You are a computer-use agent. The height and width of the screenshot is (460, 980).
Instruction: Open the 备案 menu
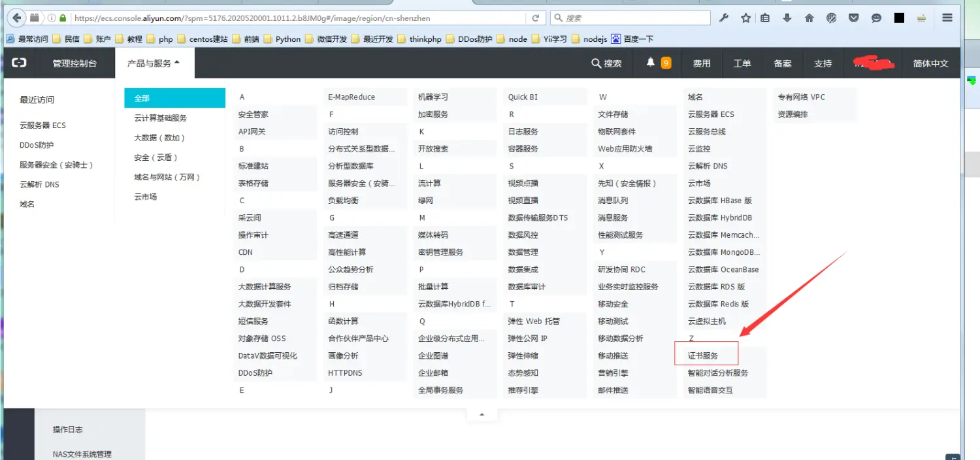click(x=783, y=63)
